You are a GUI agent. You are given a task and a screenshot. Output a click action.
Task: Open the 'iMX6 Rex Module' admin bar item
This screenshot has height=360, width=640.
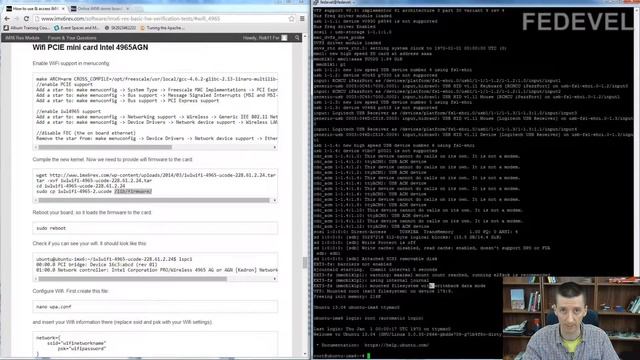click(x=22, y=38)
